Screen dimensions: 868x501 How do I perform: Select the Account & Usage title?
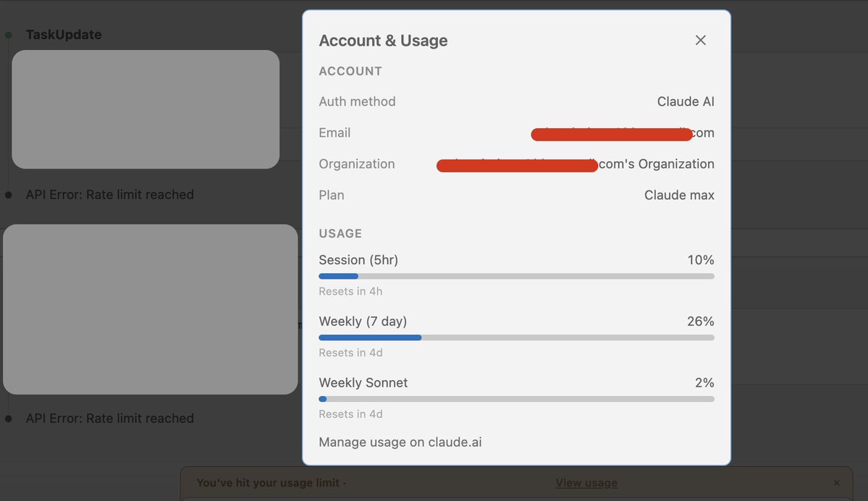point(383,41)
